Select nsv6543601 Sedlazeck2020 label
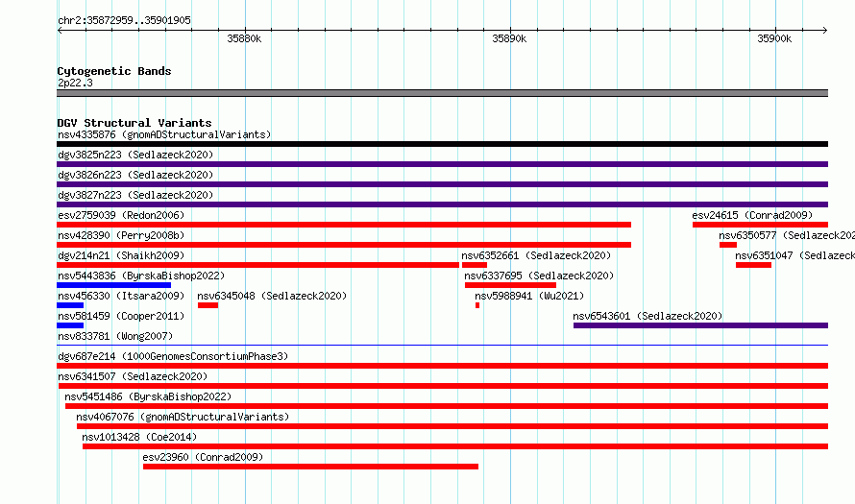The image size is (855, 504). coord(647,316)
